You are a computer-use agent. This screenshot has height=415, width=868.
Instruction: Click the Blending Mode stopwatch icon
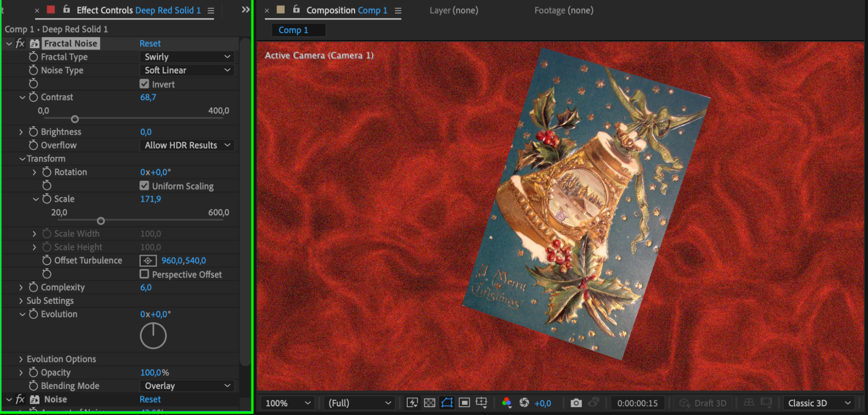pos(33,386)
